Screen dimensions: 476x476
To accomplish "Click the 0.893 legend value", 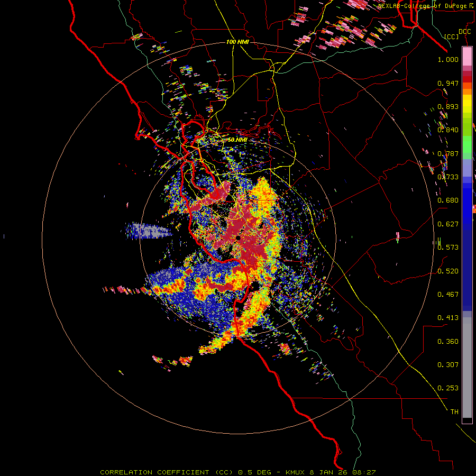I will [448, 106].
